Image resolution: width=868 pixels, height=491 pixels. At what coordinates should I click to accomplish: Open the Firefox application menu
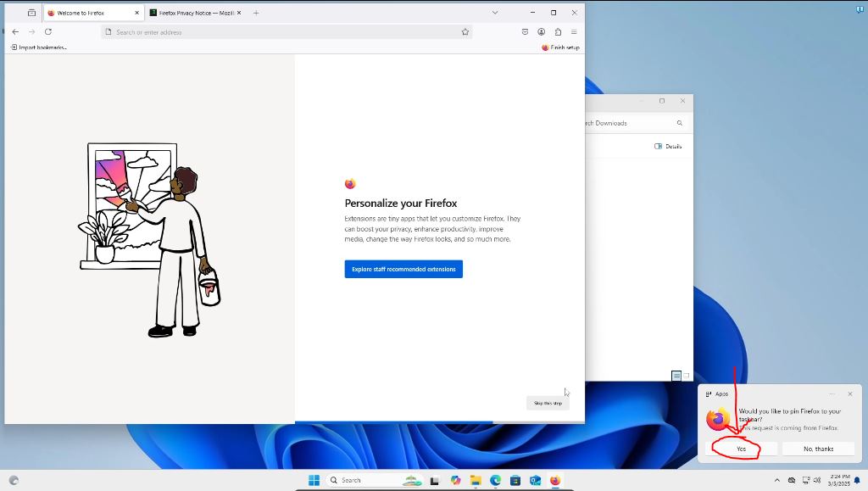coord(574,32)
